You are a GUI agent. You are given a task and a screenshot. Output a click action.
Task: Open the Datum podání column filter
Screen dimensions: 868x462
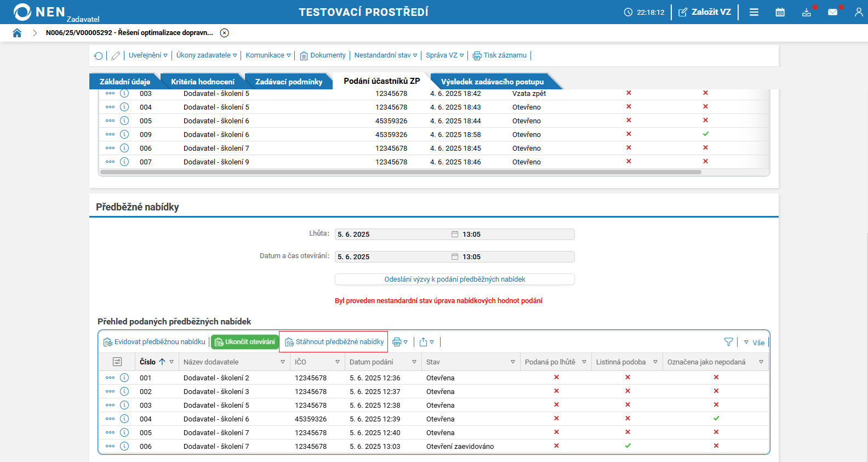click(x=414, y=362)
